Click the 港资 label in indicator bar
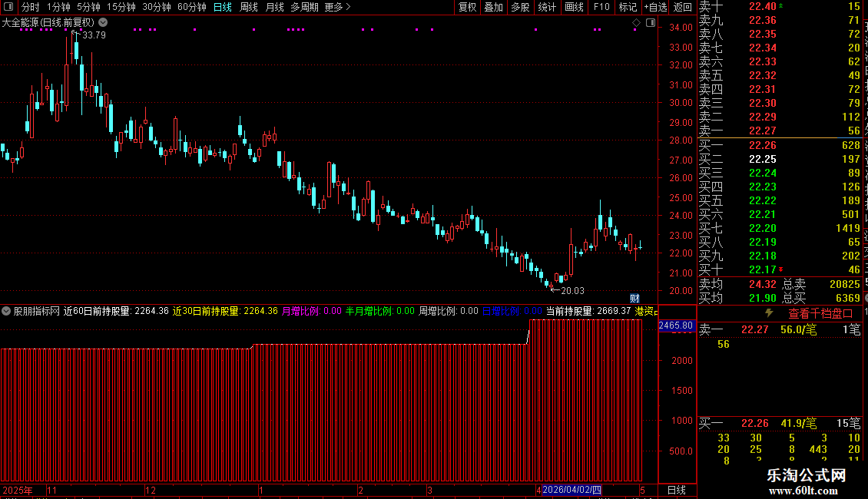Image resolution: width=868 pixels, height=499 pixels. pyautogui.click(x=644, y=312)
